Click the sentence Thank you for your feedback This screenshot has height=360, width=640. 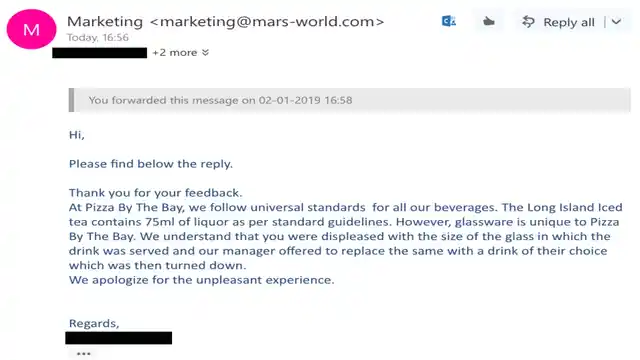pyautogui.click(x=156, y=193)
